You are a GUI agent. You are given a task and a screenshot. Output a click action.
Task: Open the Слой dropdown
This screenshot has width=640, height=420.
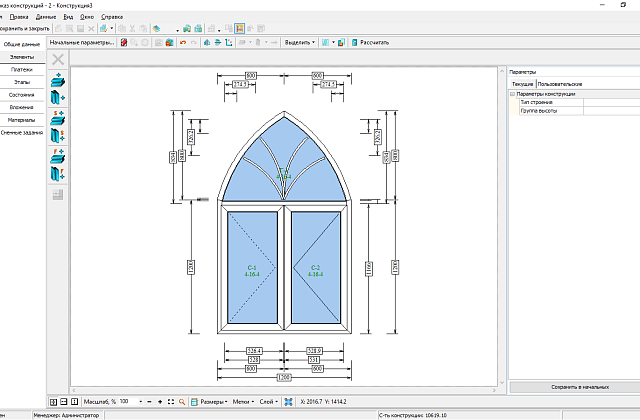click(269, 402)
